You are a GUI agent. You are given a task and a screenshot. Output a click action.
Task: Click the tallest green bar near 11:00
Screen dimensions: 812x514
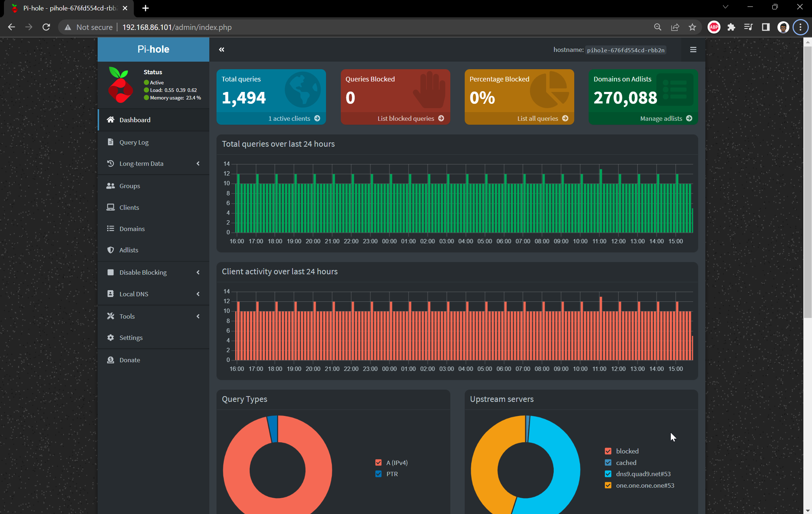pos(601,200)
